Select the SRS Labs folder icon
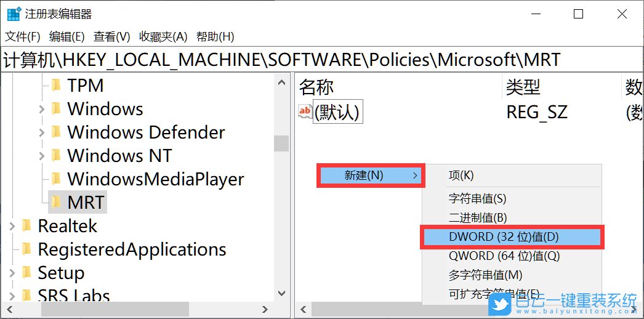 (26, 295)
